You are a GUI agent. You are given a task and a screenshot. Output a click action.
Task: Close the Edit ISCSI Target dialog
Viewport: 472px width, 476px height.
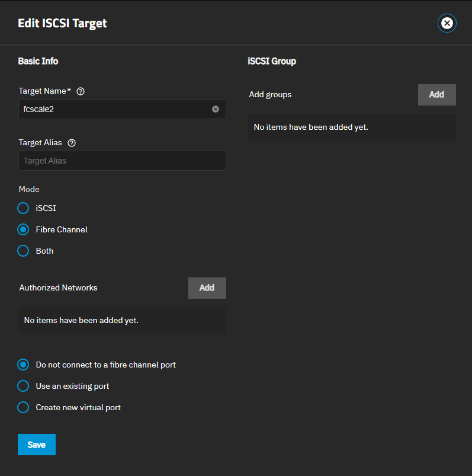447,23
